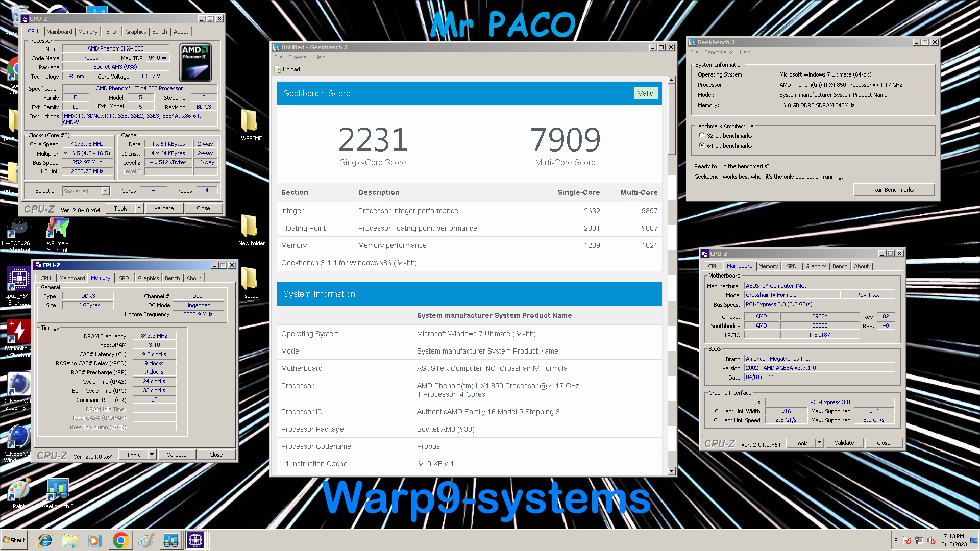Switch to CPU-Z using its taskbar icon
This screenshot has width=980, height=551.
click(x=195, y=540)
